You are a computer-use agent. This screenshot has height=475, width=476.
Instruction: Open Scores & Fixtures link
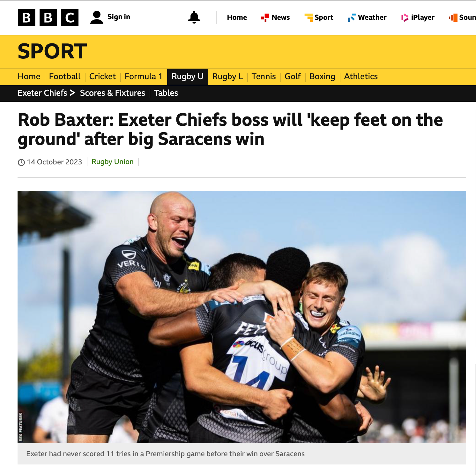(113, 93)
